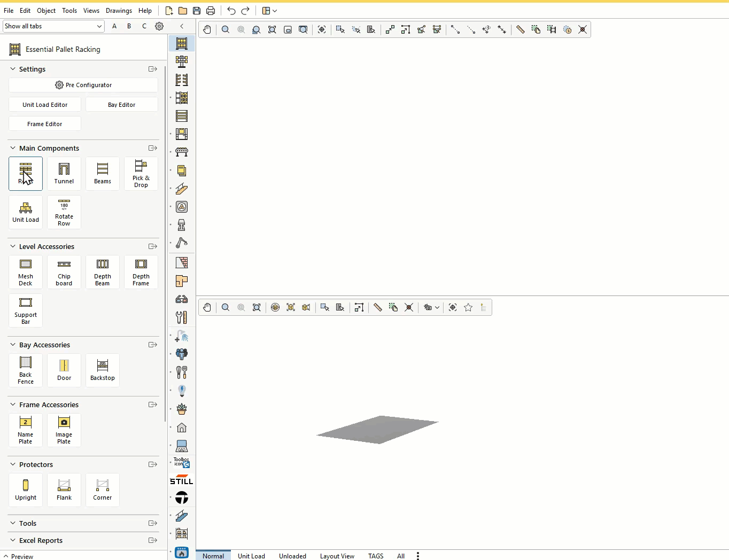Viewport: 729px width, 560px height.
Task: Switch to the Unloaded view tab
Action: (x=292, y=556)
